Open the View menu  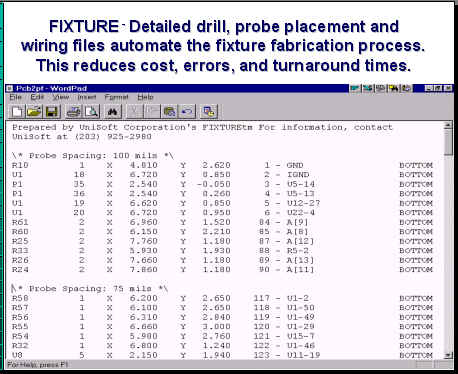click(x=61, y=97)
